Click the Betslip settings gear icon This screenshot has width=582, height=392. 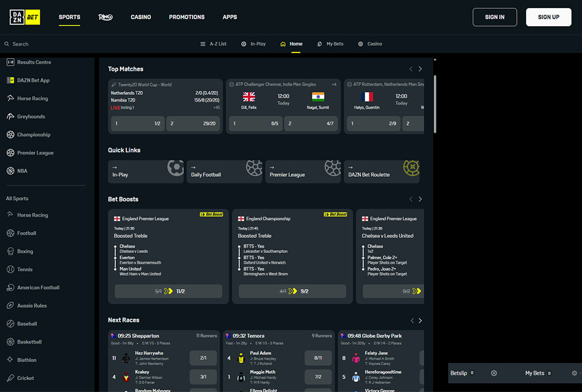click(x=494, y=373)
